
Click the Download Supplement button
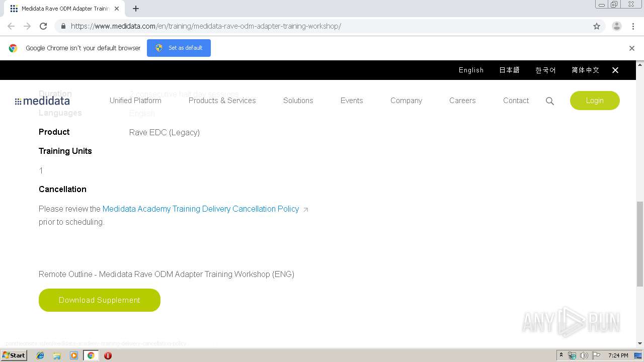point(100,300)
